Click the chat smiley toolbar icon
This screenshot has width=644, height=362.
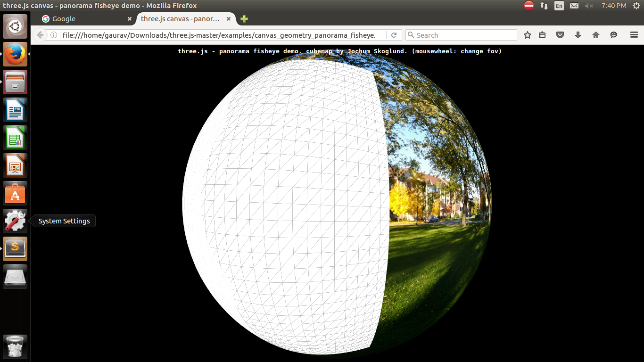[613, 35]
